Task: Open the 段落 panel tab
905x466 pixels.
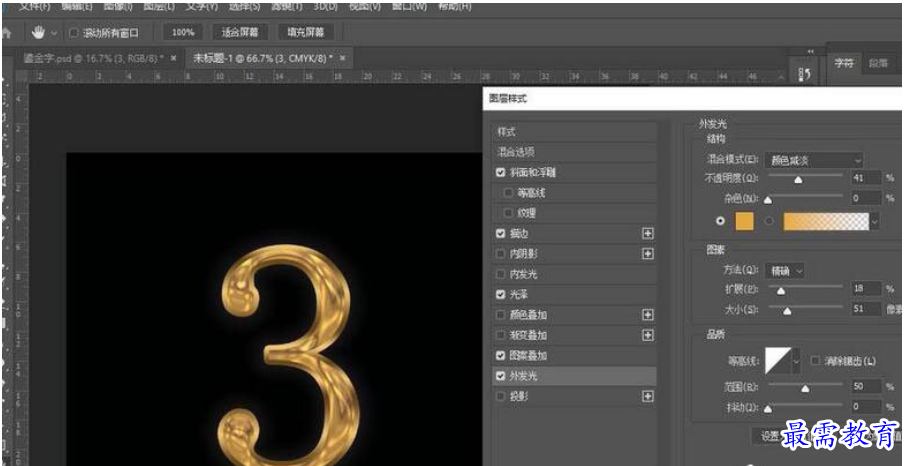Action: [x=878, y=64]
